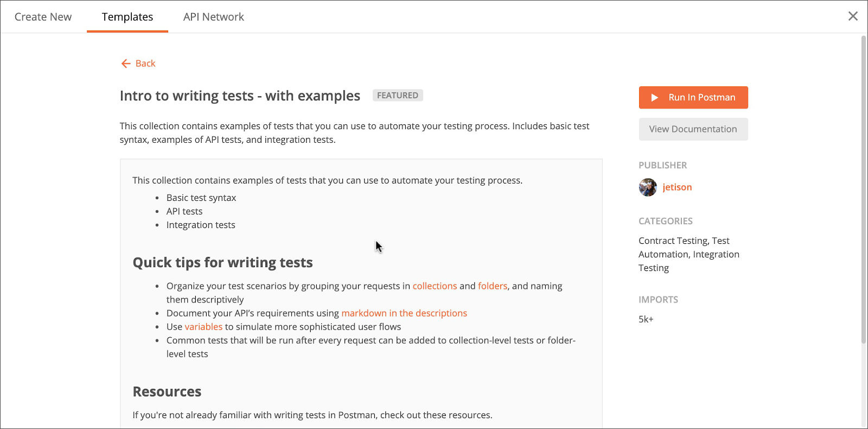The width and height of the screenshot is (868, 429).
Task: Follow the collections link
Action: (x=435, y=286)
